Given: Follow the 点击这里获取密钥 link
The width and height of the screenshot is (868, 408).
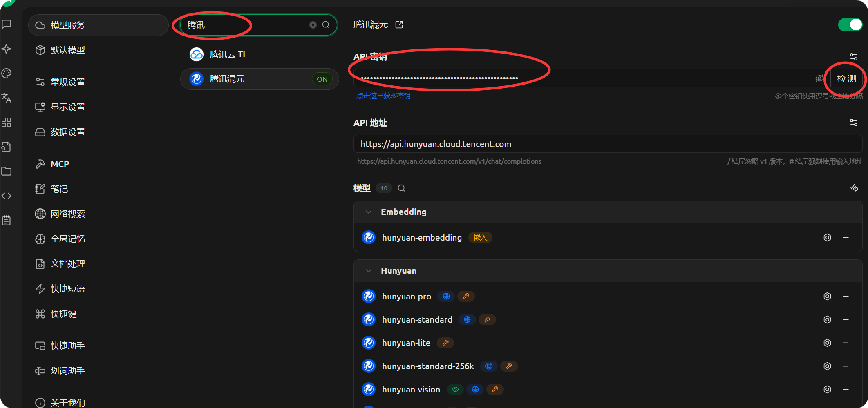Looking at the screenshot, I should click(383, 96).
